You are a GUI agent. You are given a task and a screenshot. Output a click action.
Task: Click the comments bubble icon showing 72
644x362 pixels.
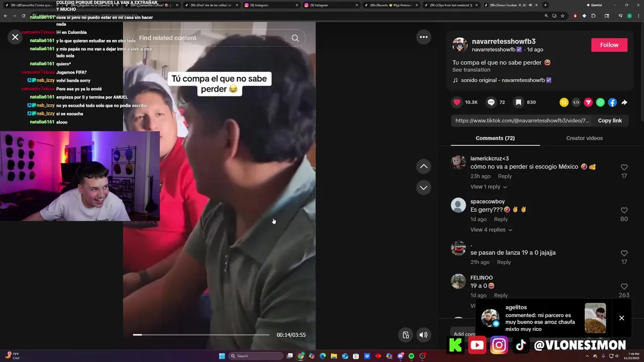[491, 102]
